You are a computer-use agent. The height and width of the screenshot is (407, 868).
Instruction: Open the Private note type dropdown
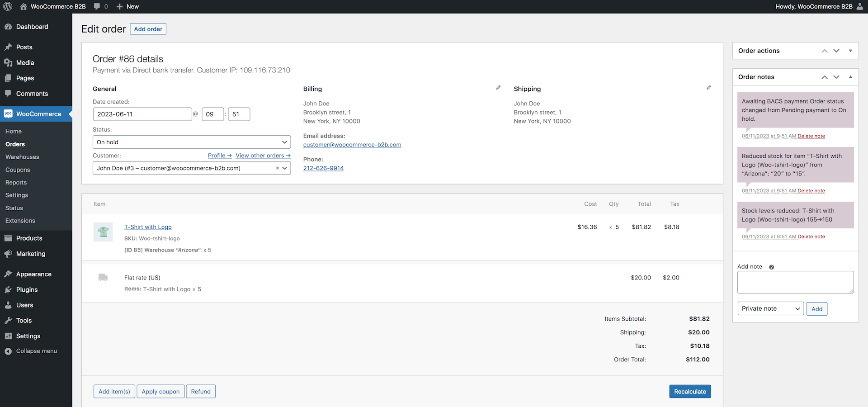point(770,308)
